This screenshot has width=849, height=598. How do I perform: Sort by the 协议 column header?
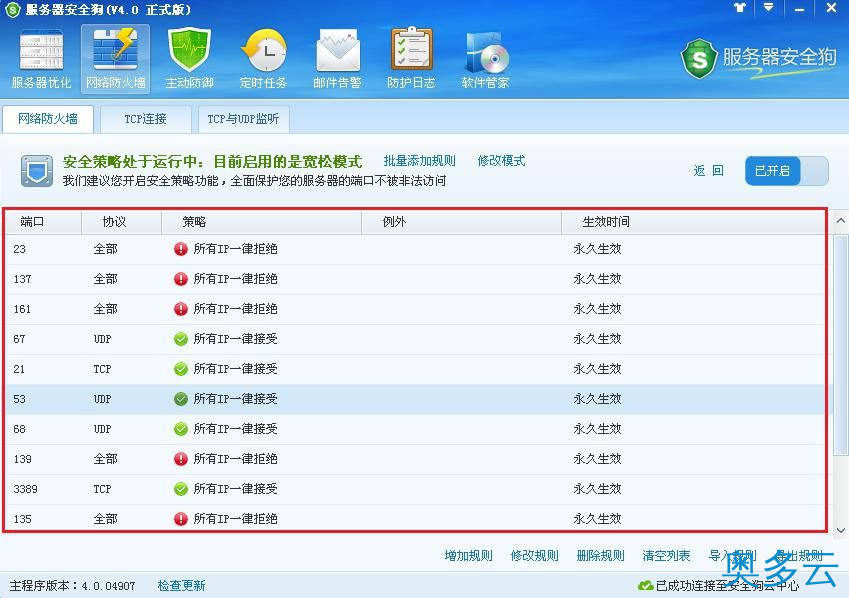(x=121, y=222)
